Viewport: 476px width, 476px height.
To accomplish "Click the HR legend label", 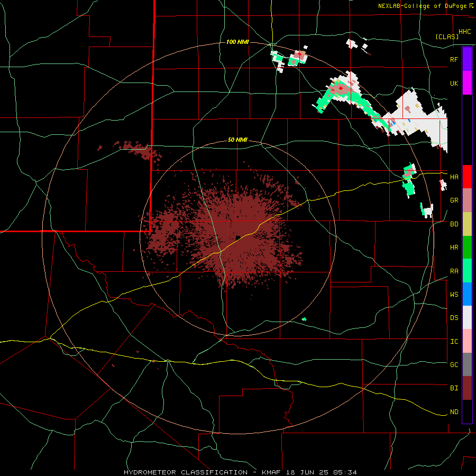I will click(454, 248).
